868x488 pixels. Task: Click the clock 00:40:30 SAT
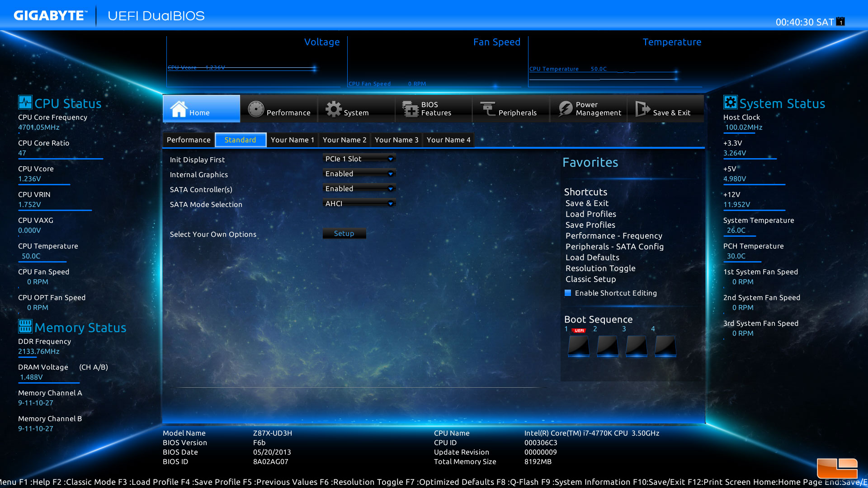805,22
